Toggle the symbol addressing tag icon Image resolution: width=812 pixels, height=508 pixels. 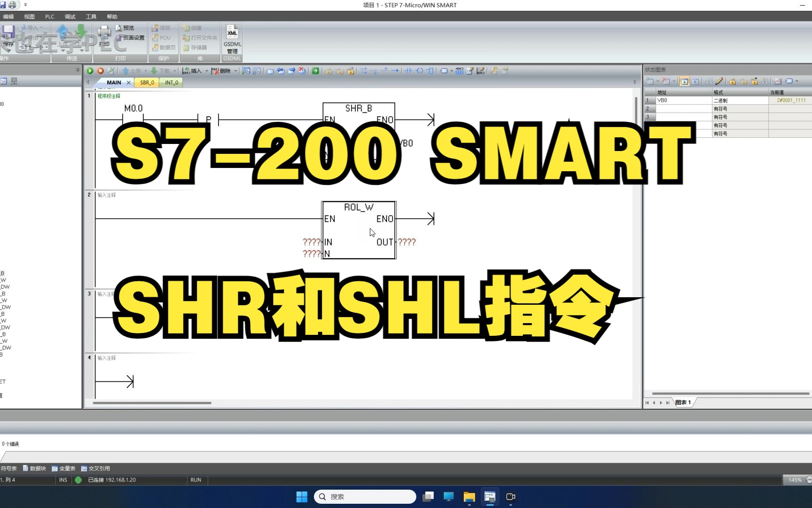[444, 71]
